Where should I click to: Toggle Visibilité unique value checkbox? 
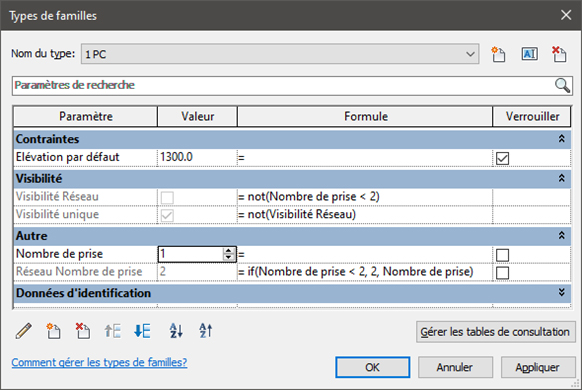(x=167, y=215)
